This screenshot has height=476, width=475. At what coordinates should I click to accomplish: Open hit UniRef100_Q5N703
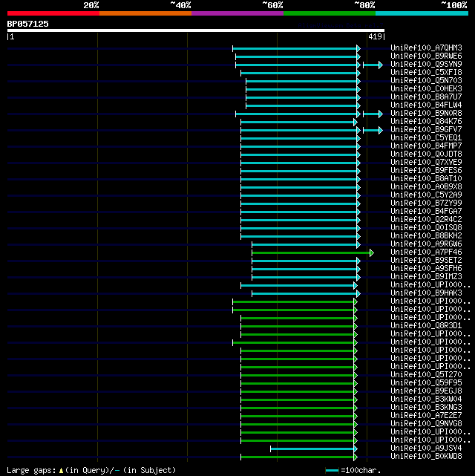(x=426, y=81)
